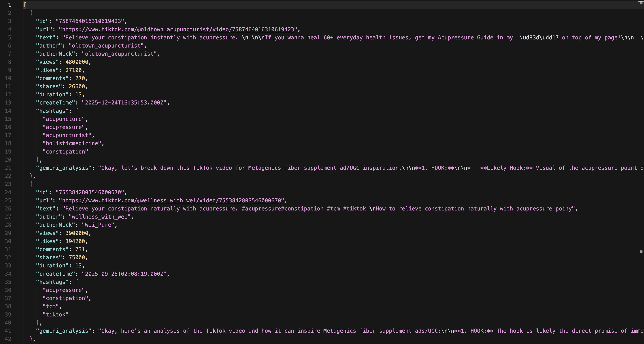644x344 pixels.
Task: Place cursor on views value 4800000
Action: pos(77,62)
